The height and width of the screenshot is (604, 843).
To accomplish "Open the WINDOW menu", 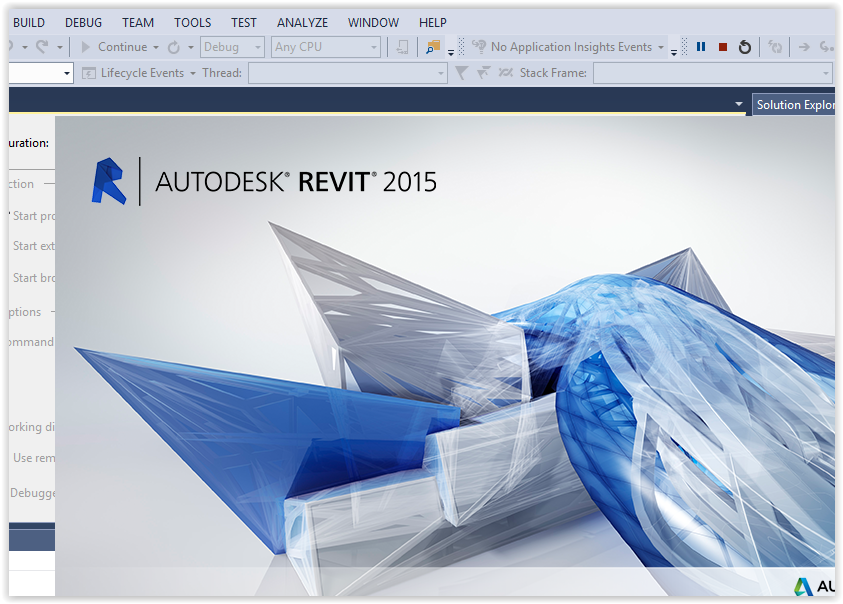I will pos(373,23).
